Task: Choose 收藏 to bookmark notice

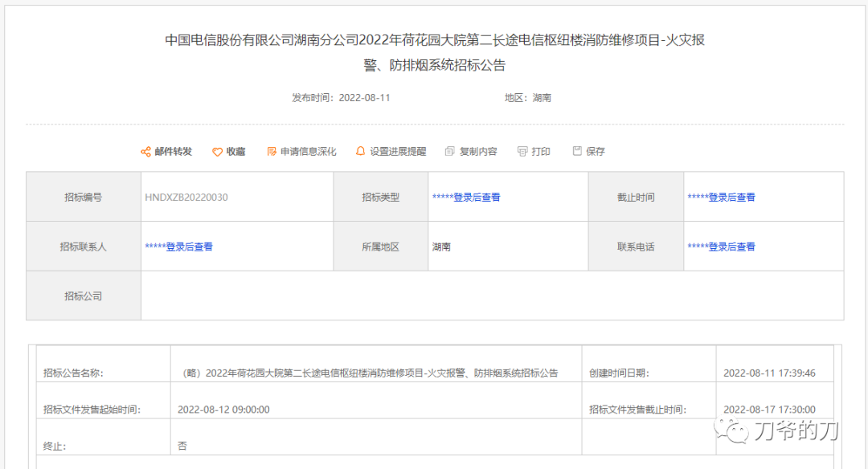Action: 235,152
